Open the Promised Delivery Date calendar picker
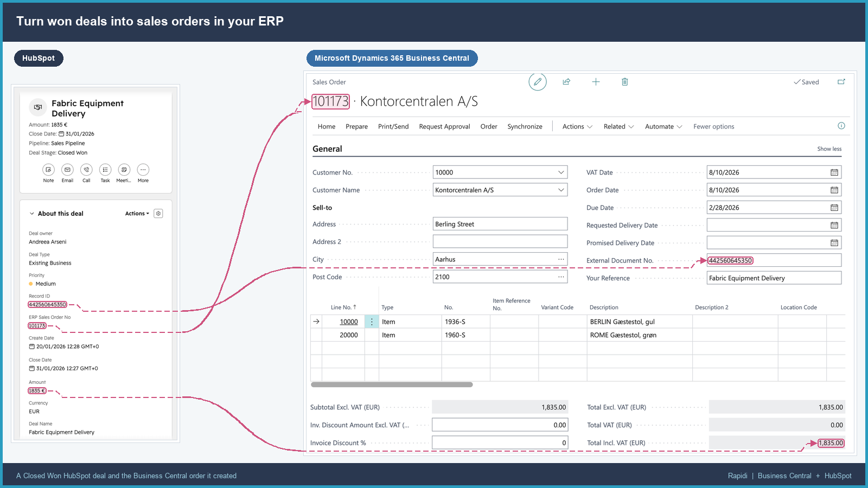The width and height of the screenshot is (868, 488). (834, 243)
